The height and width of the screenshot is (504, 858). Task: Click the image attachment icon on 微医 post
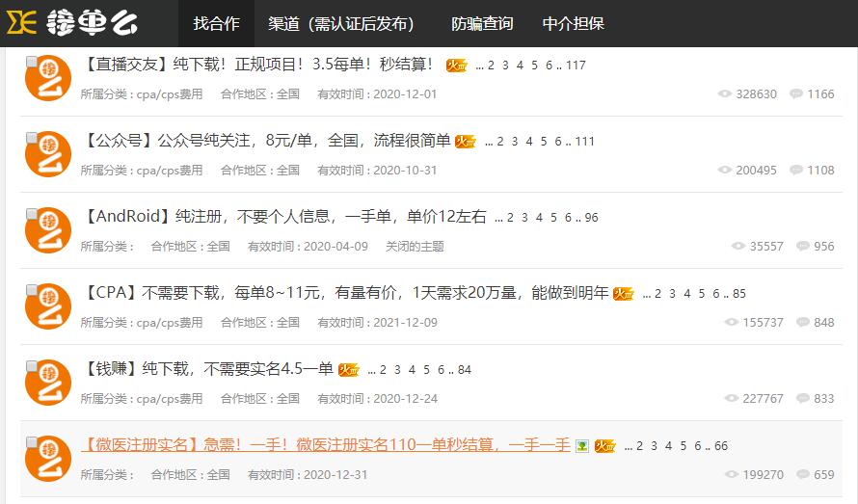tap(581, 446)
